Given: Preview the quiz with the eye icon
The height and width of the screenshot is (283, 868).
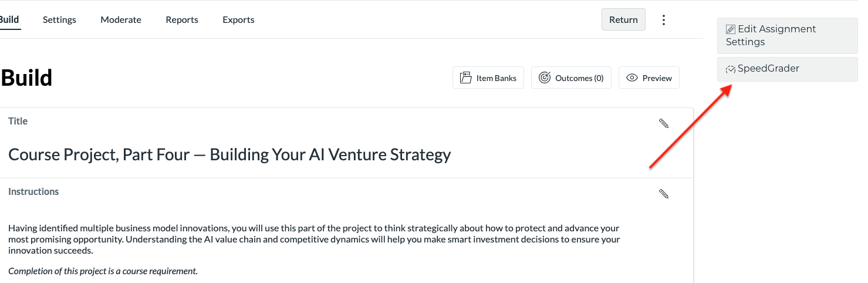Looking at the screenshot, I should [x=649, y=78].
